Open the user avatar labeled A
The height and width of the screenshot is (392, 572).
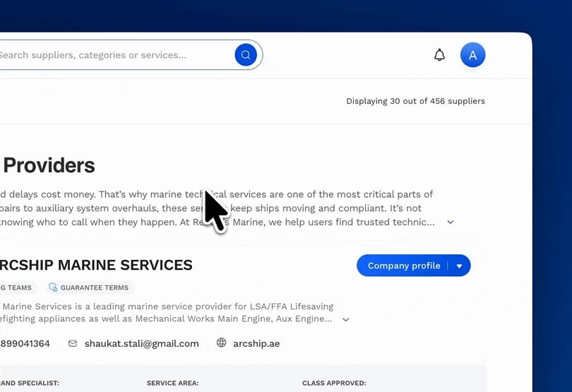pos(472,55)
